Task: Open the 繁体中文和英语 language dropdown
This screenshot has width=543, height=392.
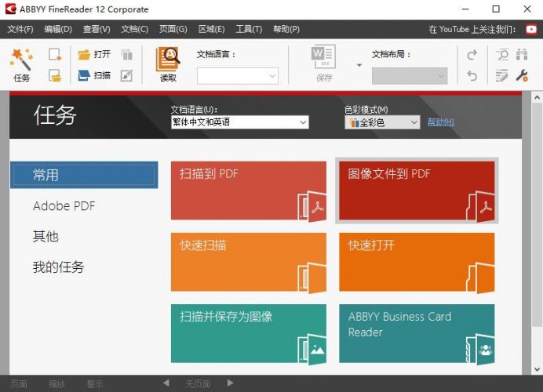Action: [x=240, y=122]
